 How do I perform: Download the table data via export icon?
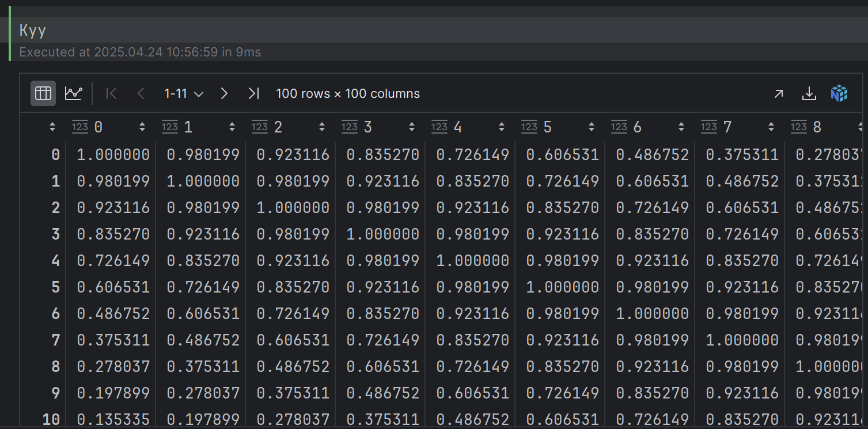click(x=809, y=93)
